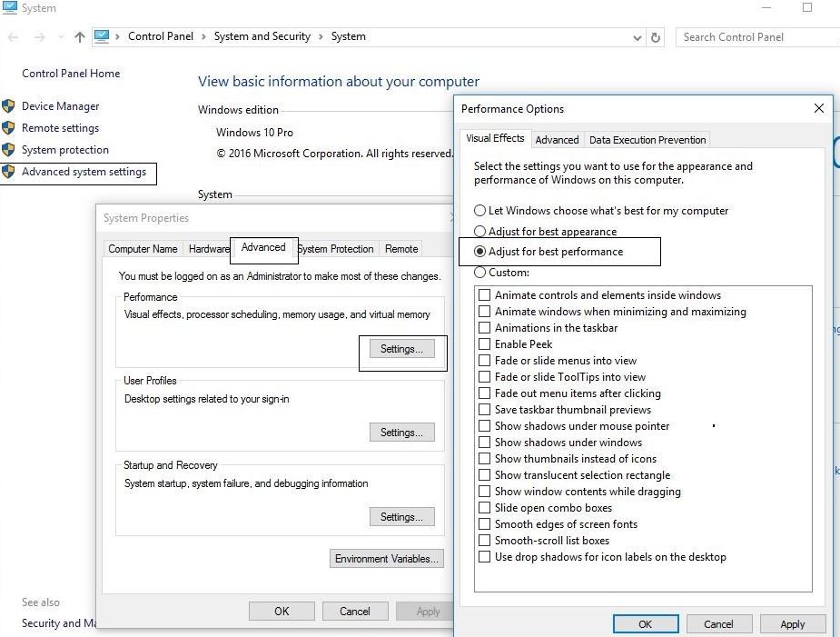The width and height of the screenshot is (840, 637).
Task: Expand the chevron after System and Security
Action: 321,37
